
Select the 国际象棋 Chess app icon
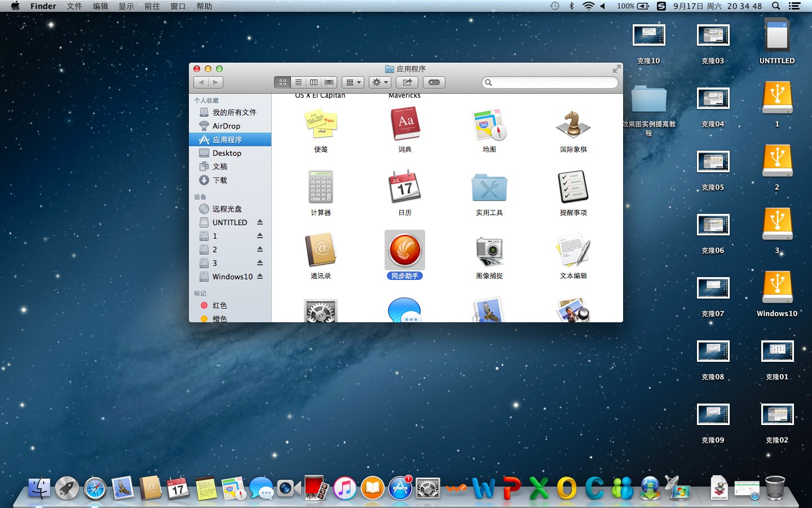click(573, 125)
